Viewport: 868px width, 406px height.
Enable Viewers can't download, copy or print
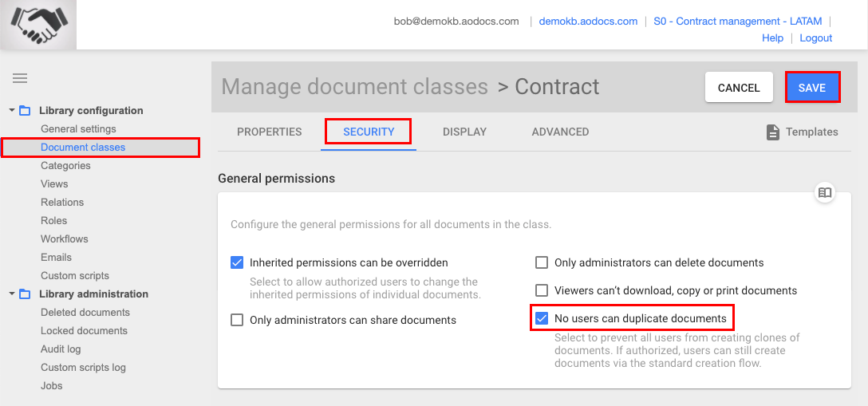pos(542,290)
